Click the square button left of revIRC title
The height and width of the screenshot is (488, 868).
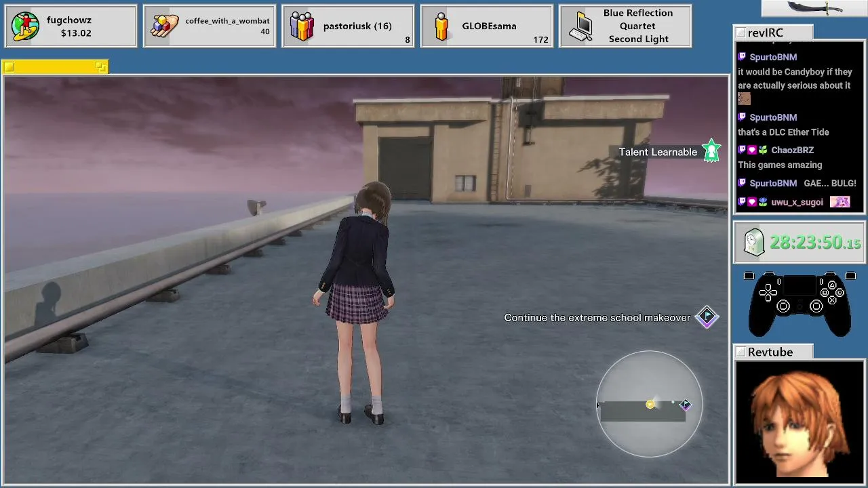coord(741,33)
